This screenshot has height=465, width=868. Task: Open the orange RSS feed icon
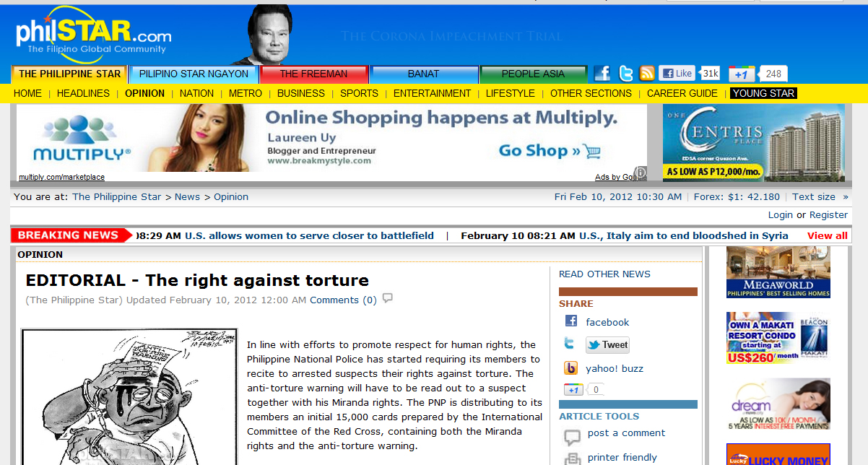pyautogui.click(x=647, y=73)
